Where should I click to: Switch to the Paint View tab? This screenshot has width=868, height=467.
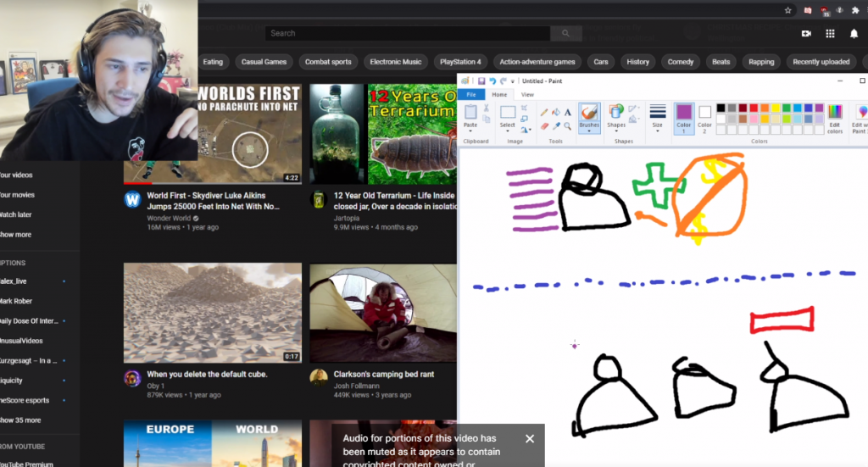[x=527, y=95]
